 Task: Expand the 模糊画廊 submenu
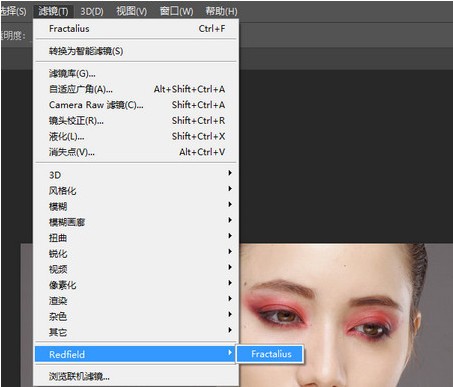pyautogui.click(x=136, y=222)
